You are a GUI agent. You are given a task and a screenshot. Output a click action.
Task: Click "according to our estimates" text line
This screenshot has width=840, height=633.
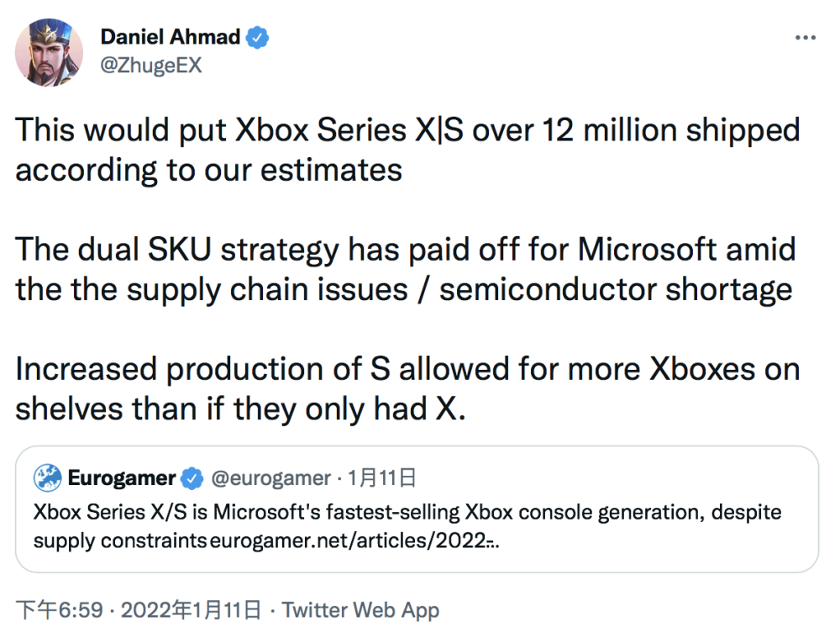point(208,170)
